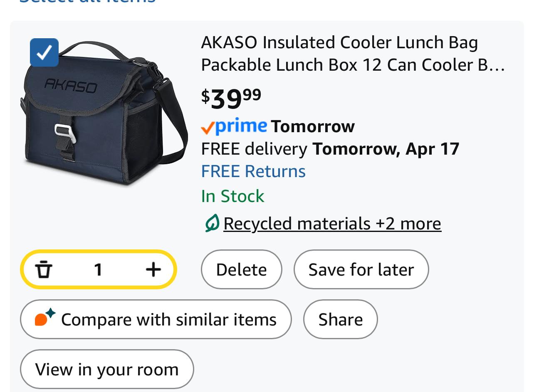Increase quantity with the plus icon
Viewport: 534px width, 392px height.
153,269
